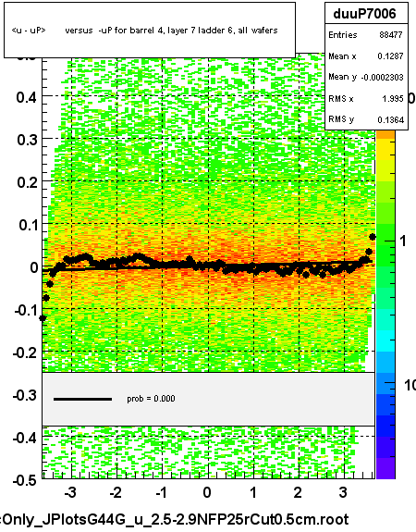Select the RMS x value 1.995
This screenshot has width=416, height=532.
point(392,98)
